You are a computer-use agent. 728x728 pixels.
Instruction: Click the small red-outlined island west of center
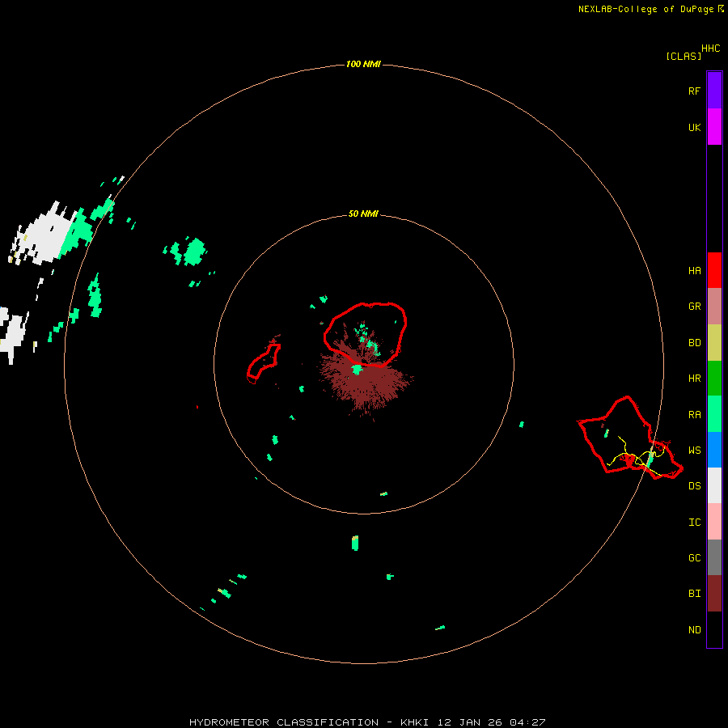(264, 363)
